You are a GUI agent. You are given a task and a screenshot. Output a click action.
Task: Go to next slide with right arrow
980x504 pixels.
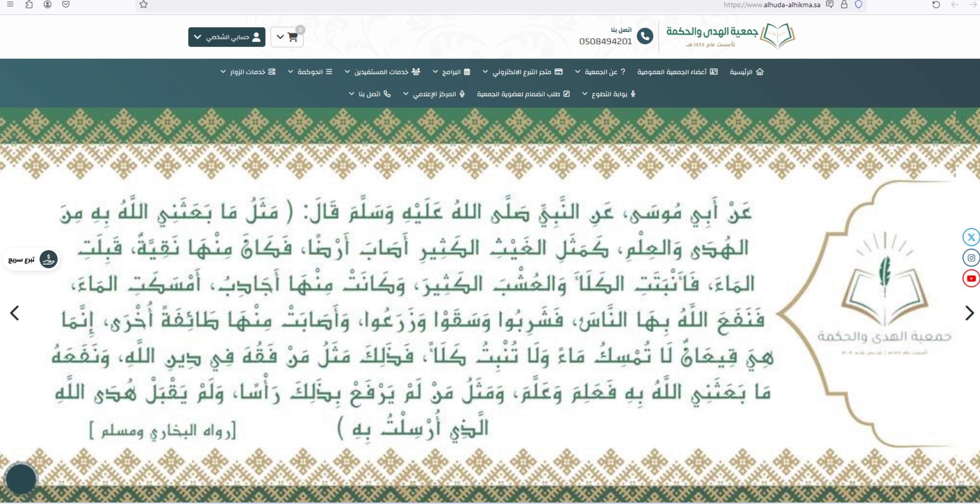pos(969,313)
